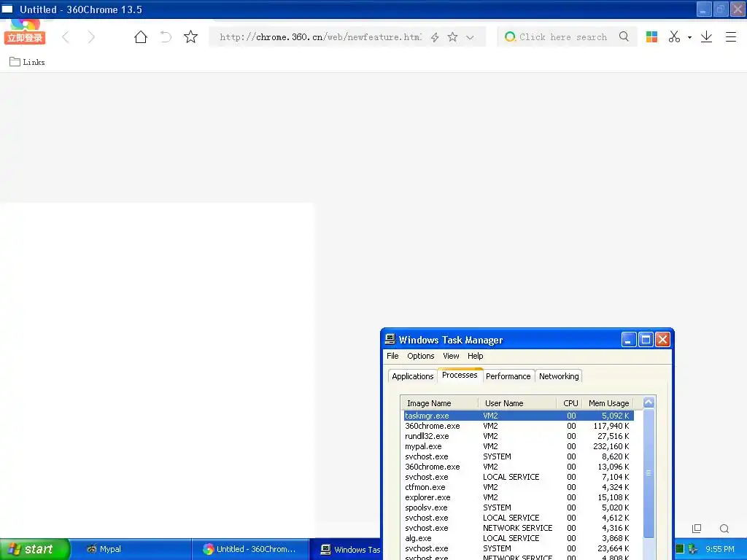Expand the screenshot tool dropdown arrow
Viewport: 747px width, 560px height.
click(689, 37)
